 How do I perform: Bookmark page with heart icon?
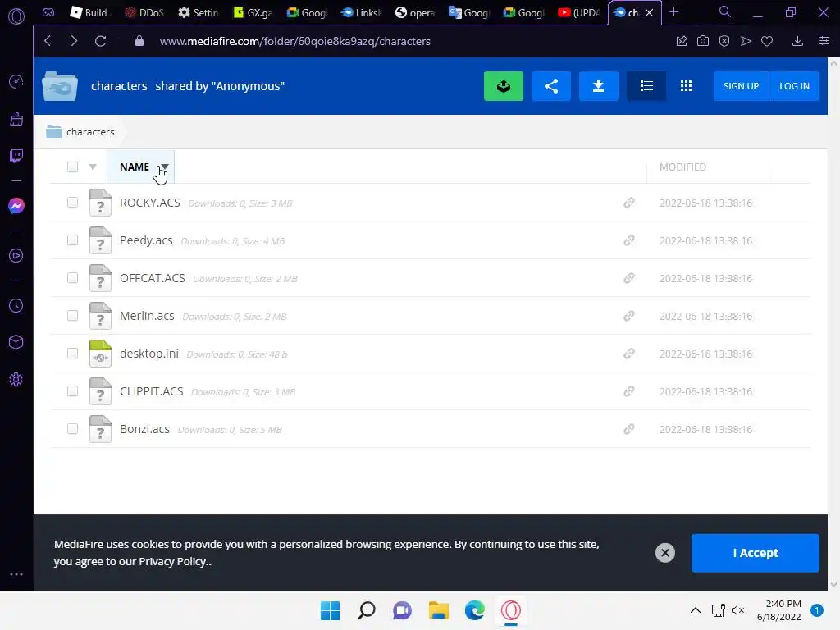click(767, 41)
